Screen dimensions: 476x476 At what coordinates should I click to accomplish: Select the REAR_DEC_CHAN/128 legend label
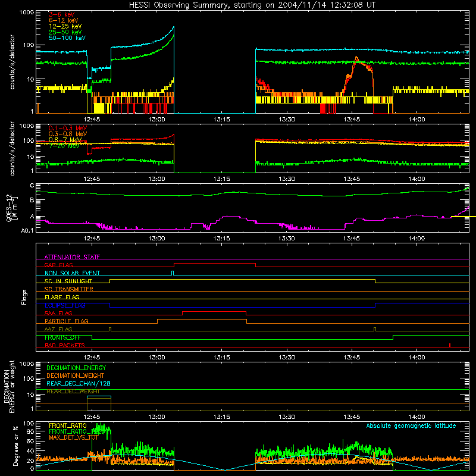pos(79,383)
